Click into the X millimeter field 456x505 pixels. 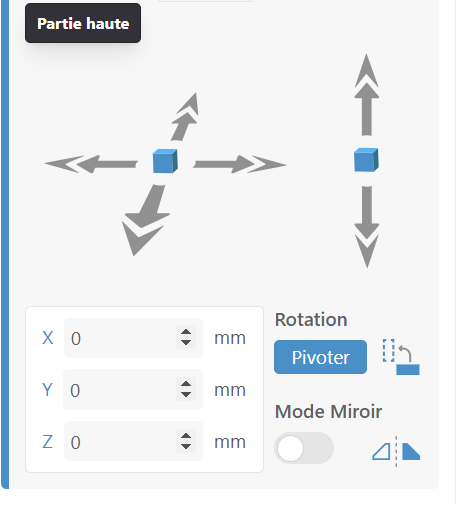[133, 338]
